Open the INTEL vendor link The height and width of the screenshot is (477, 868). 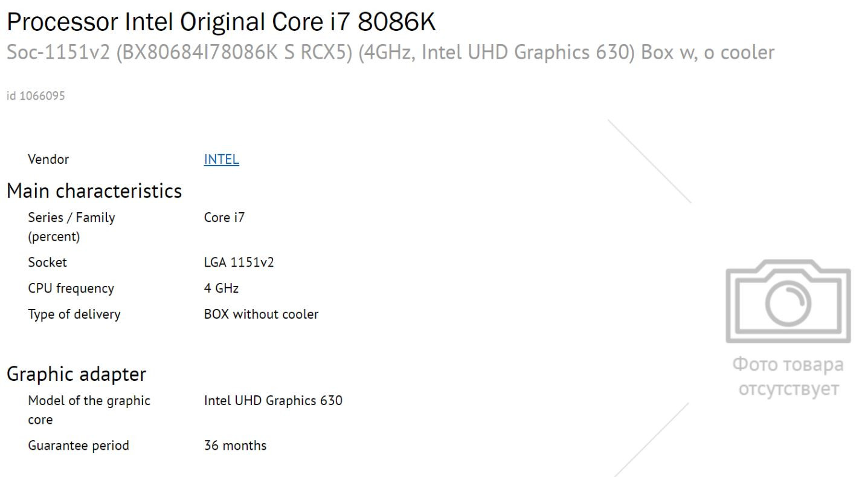(x=222, y=160)
